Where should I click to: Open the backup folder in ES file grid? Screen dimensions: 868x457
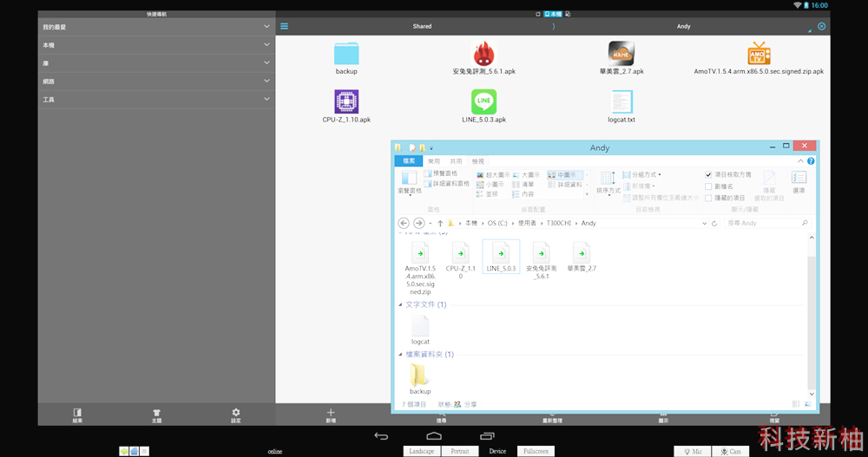tap(346, 58)
